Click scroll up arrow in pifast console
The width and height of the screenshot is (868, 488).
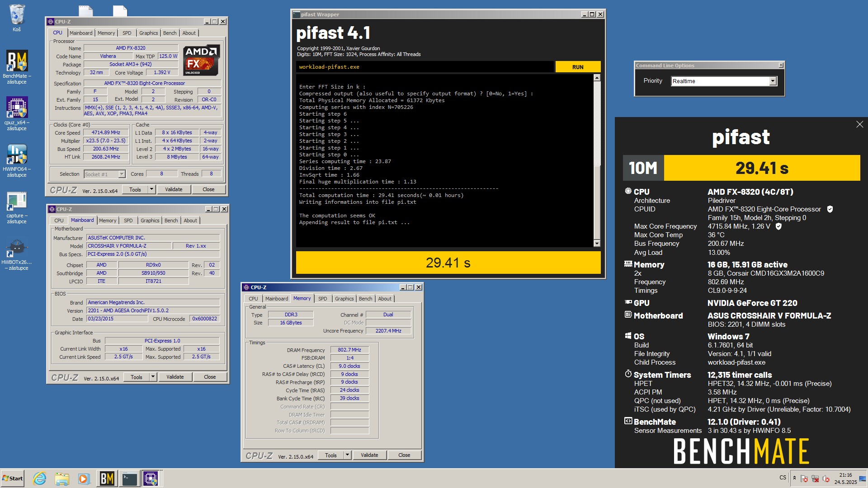click(x=597, y=78)
